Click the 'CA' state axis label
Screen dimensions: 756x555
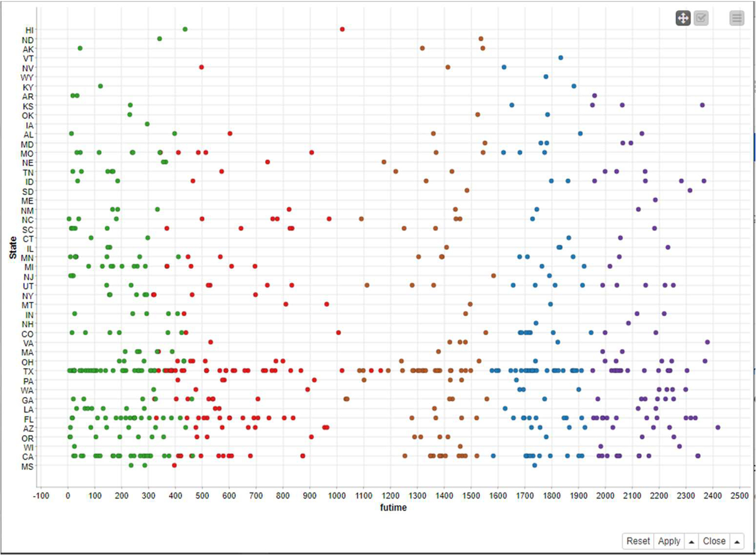click(x=28, y=457)
